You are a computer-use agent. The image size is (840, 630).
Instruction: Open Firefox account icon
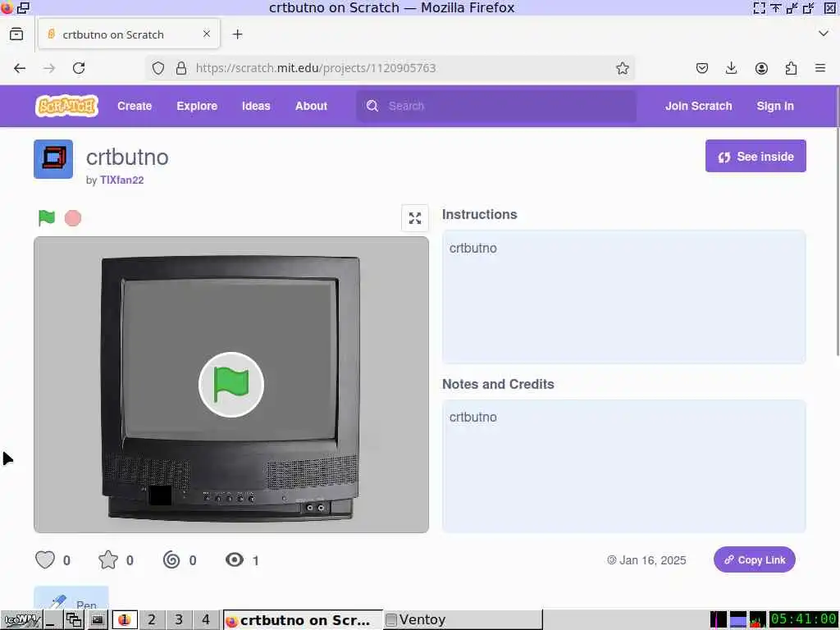point(761,68)
